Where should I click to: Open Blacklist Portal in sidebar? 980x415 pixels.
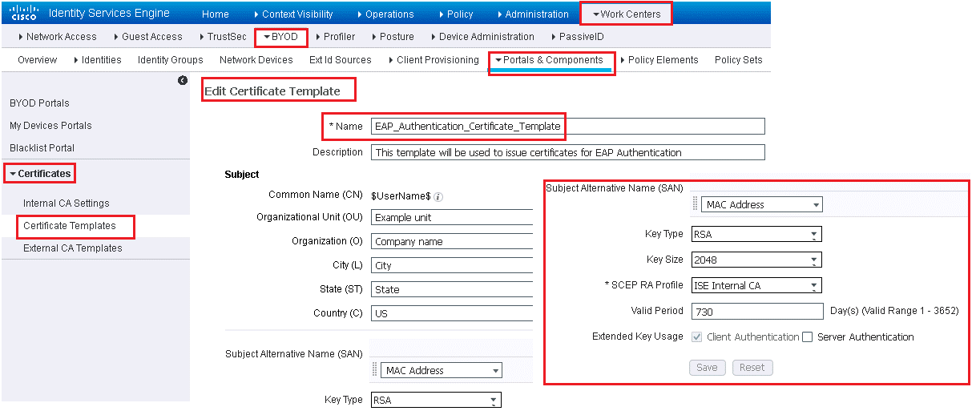pos(42,148)
